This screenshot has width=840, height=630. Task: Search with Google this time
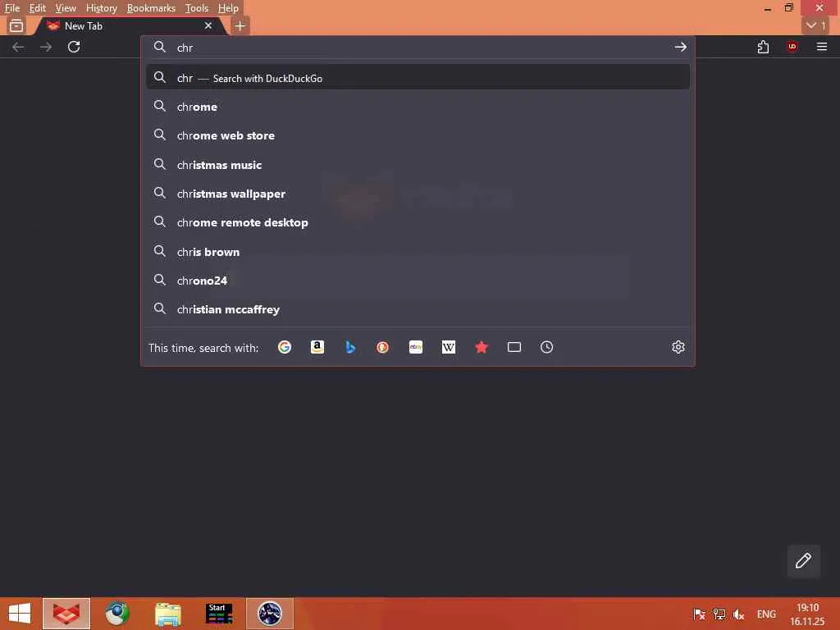coord(285,347)
